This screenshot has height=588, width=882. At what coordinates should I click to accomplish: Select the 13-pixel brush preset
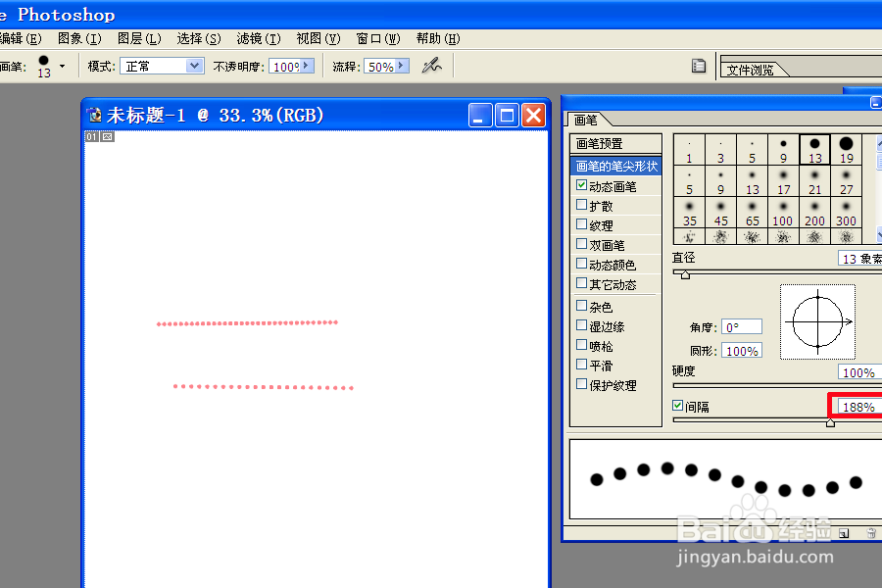point(814,147)
